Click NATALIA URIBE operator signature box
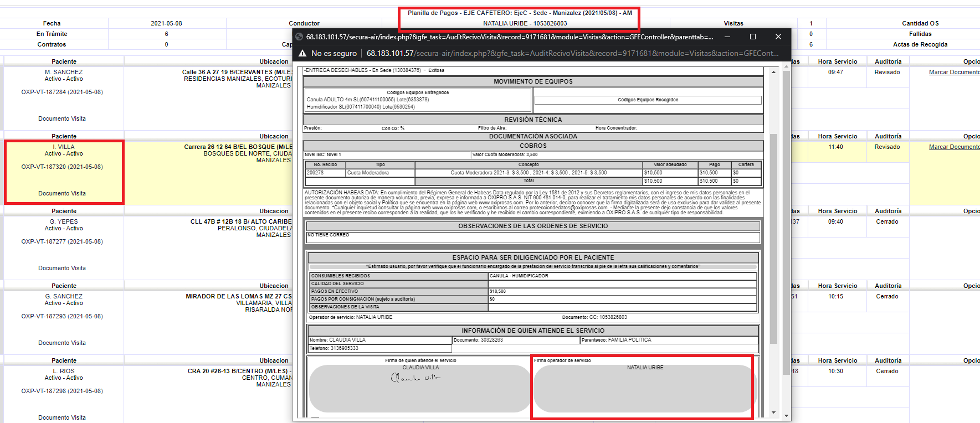The image size is (980, 423). pyautogui.click(x=644, y=388)
